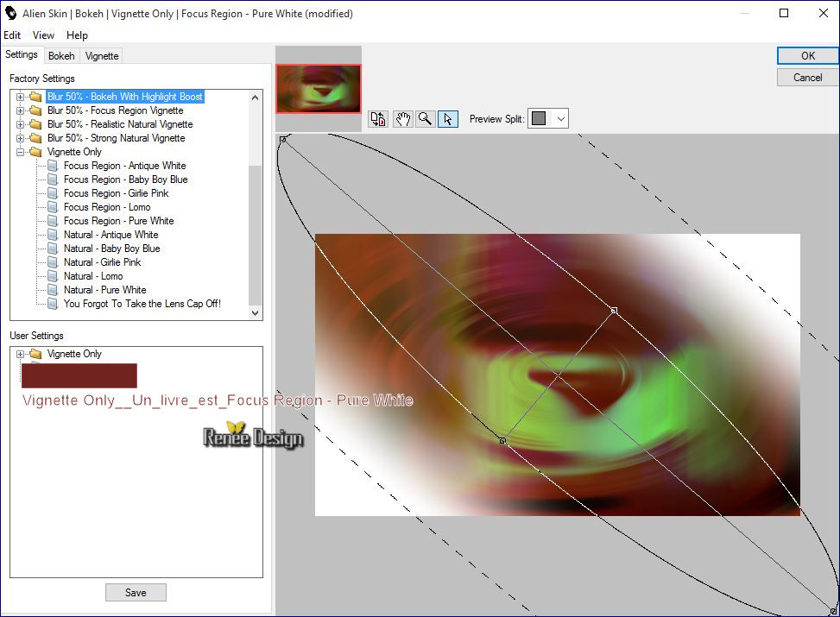The width and height of the screenshot is (840, 617).
Task: Click Factory Settings list scroll-up arrow
Action: click(255, 98)
